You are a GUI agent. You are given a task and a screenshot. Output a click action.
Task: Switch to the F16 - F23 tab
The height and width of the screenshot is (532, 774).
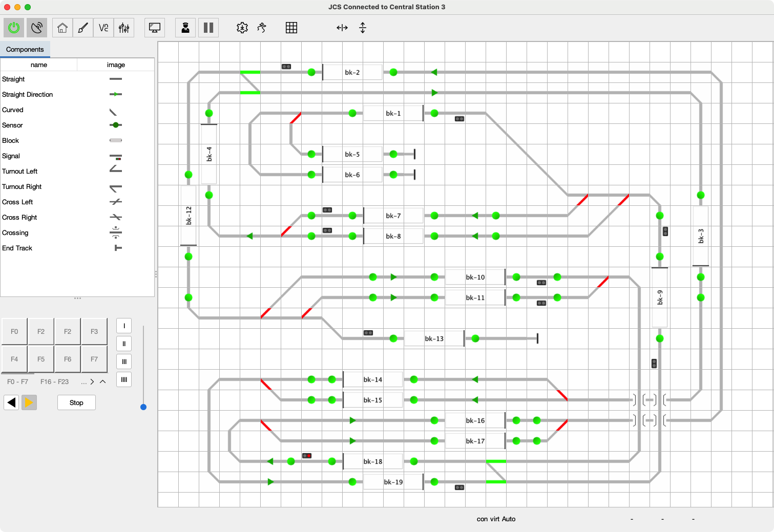coord(54,382)
